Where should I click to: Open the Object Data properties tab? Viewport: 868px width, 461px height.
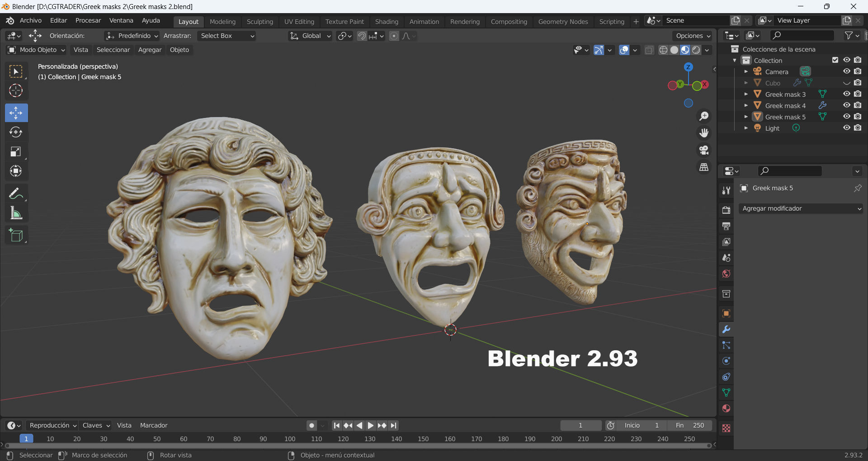tap(726, 393)
